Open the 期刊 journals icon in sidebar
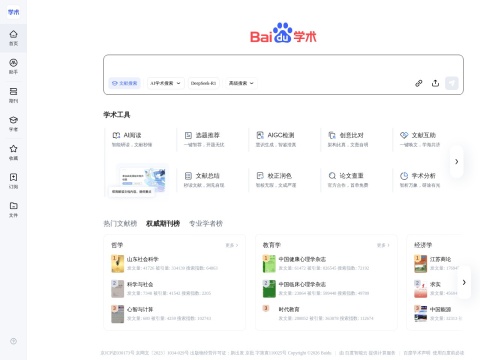This screenshot has width=480, height=360. coord(13,95)
